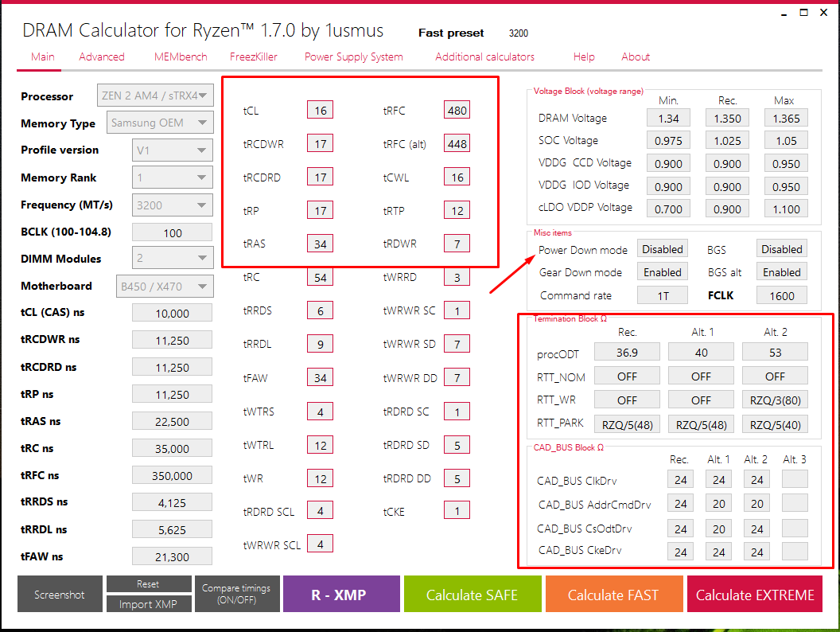Screen dimensions: 840x632
Task: Click Calculate SAFE button
Action: tap(472, 594)
